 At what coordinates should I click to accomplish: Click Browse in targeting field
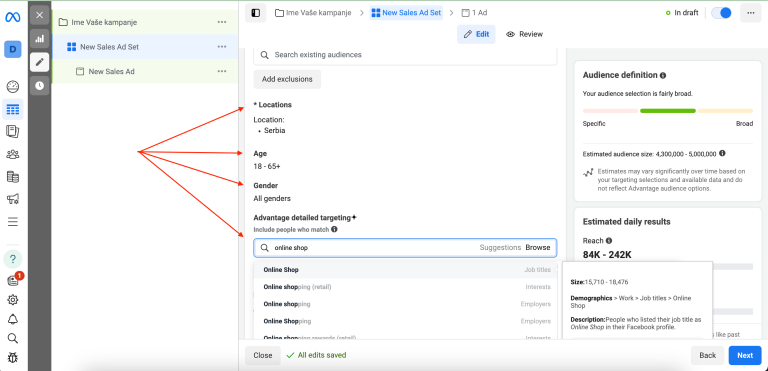(x=538, y=247)
